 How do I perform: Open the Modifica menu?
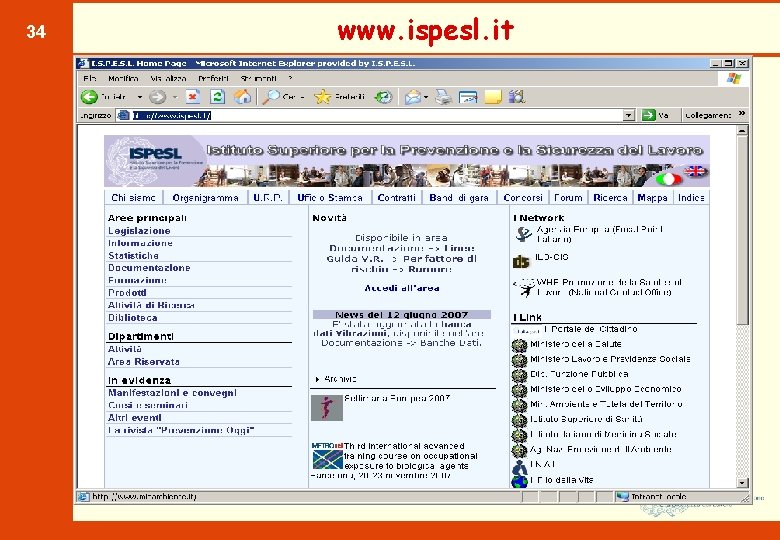click(123, 79)
